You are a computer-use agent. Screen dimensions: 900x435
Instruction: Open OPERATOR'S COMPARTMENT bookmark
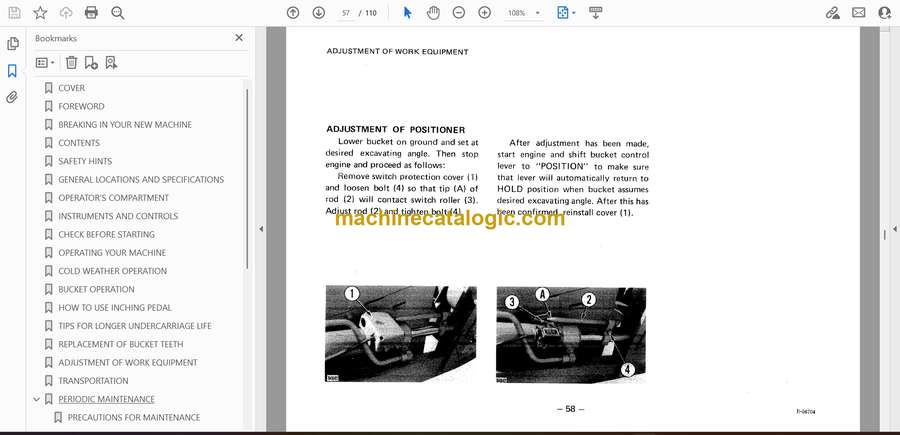113,198
